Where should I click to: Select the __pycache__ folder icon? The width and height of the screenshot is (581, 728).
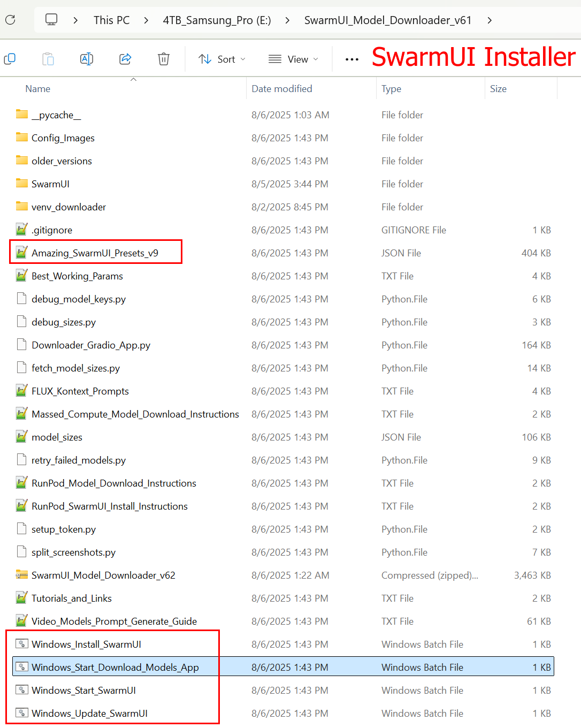[x=22, y=115]
